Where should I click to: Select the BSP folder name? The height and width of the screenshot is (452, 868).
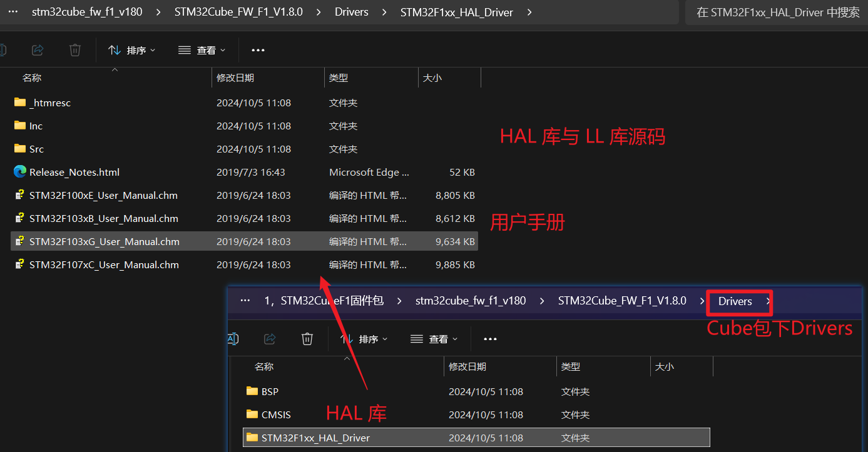click(270, 391)
